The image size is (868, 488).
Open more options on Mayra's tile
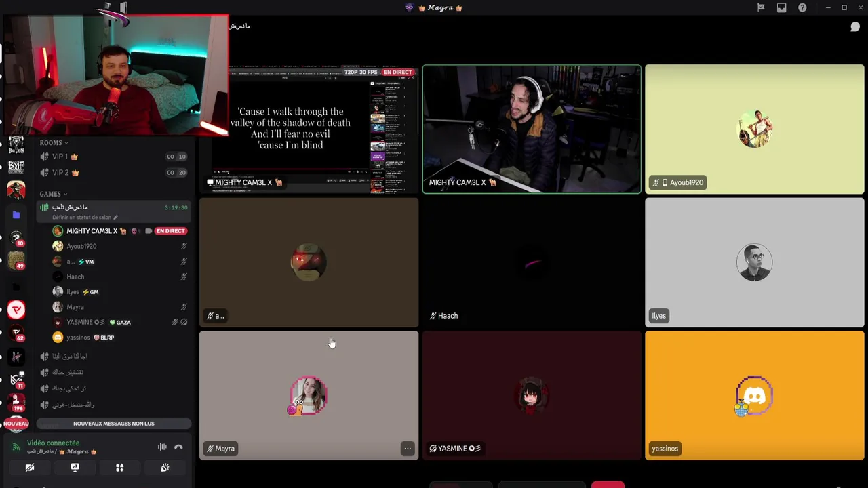[x=408, y=449]
